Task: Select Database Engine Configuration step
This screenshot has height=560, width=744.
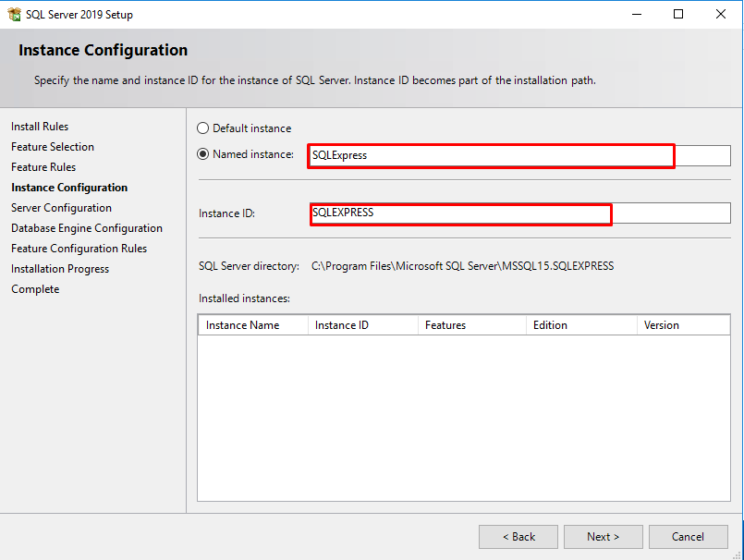Action: pos(87,228)
